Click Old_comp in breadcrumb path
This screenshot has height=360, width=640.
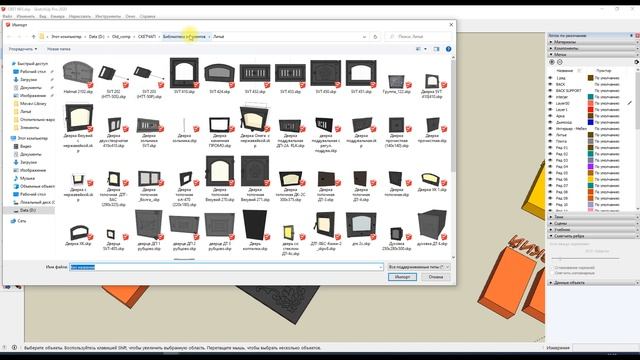click(x=121, y=37)
